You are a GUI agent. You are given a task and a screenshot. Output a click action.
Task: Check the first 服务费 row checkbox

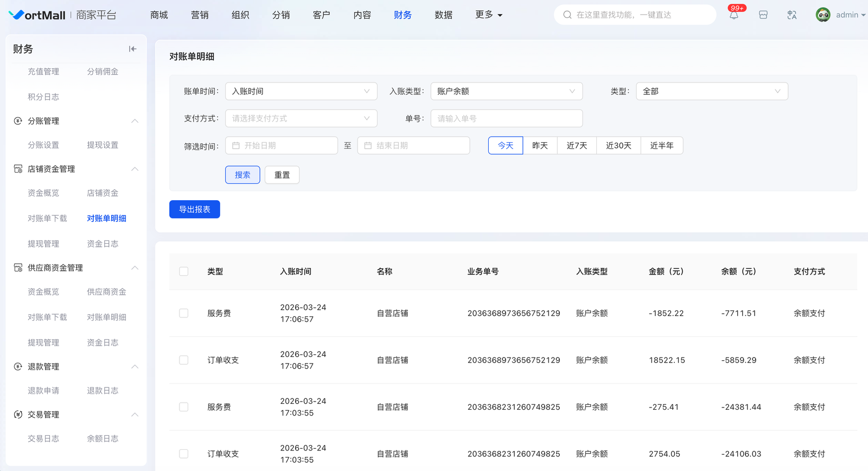pos(184,313)
